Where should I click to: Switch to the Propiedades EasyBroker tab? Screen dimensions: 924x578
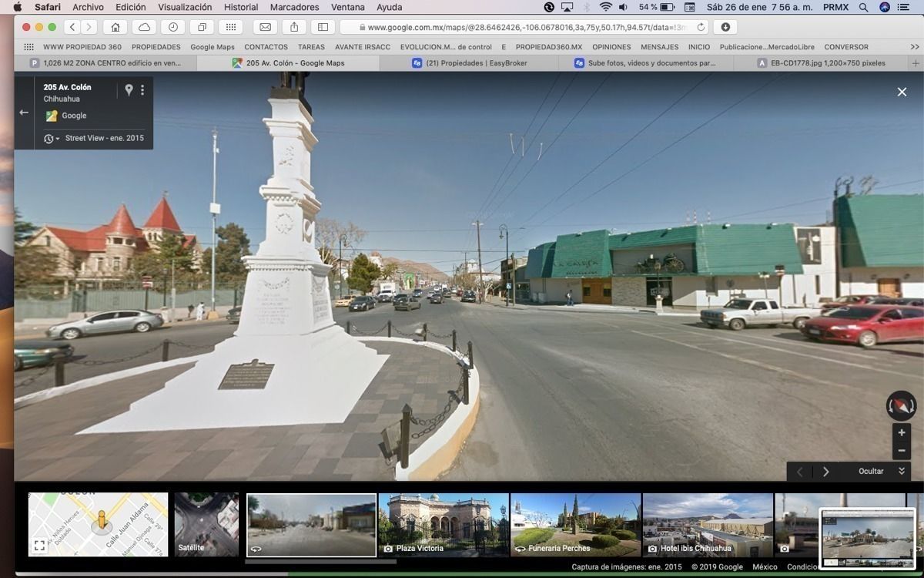point(468,63)
